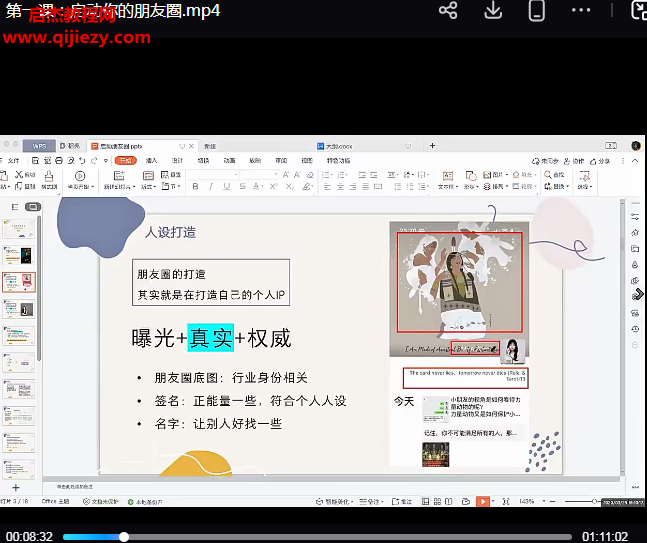This screenshot has height=543, width=647.
Task: Open the Animation ribbon tab
Action: 229,161
